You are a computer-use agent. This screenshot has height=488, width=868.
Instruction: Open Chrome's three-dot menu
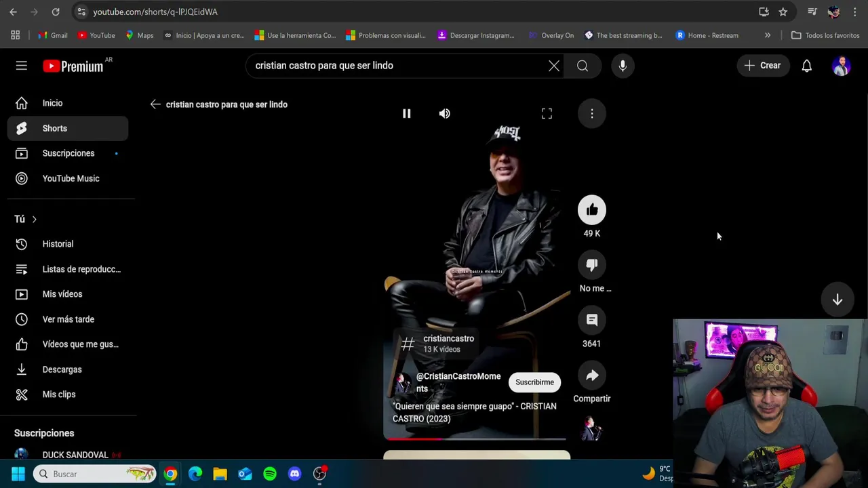[x=855, y=12]
